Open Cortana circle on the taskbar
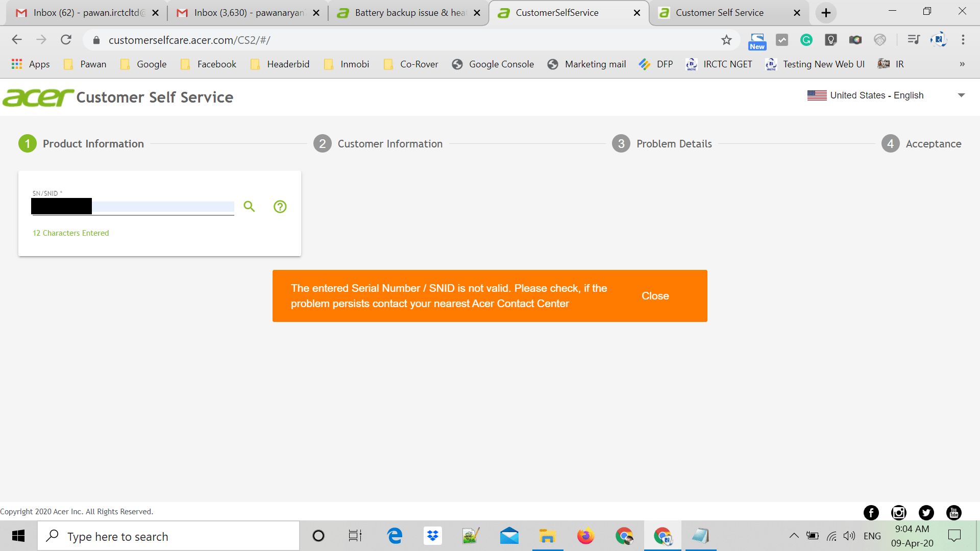The image size is (980, 551). coord(318,536)
